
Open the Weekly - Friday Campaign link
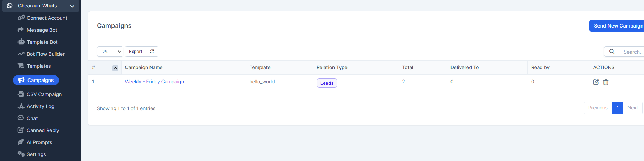[154, 82]
